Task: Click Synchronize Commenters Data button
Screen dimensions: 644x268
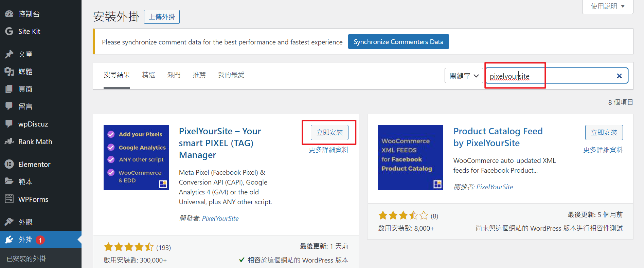Action: point(398,42)
